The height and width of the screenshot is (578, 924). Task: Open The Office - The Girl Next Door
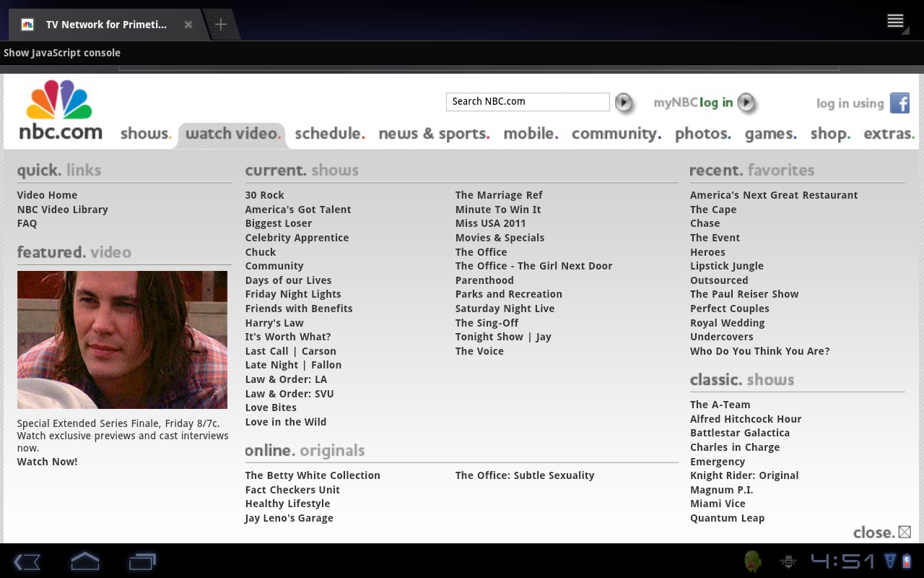[x=533, y=266]
